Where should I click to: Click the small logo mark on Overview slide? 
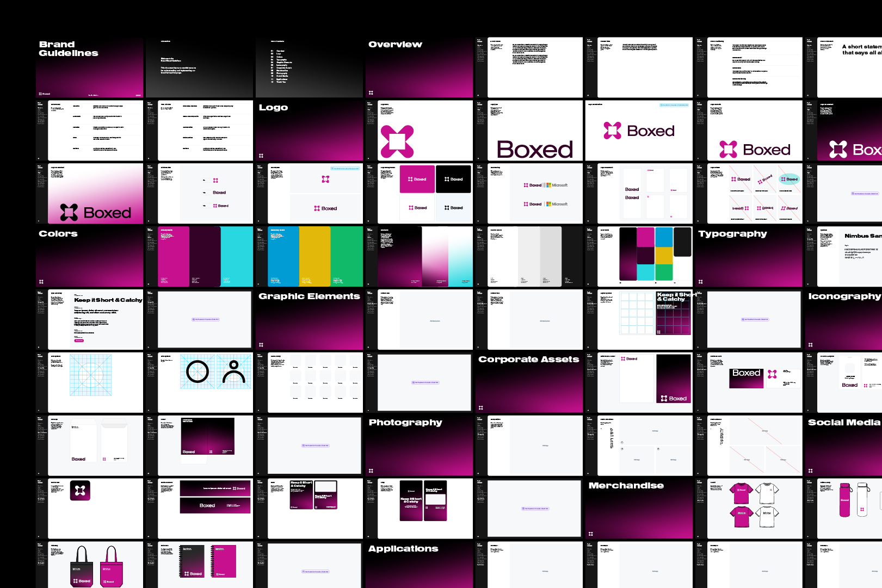click(x=371, y=92)
